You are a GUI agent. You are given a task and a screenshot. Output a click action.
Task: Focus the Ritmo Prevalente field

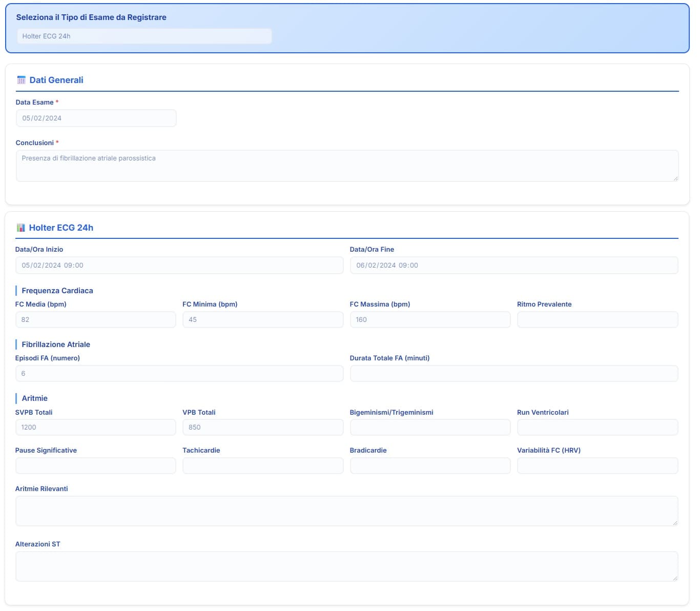(597, 320)
